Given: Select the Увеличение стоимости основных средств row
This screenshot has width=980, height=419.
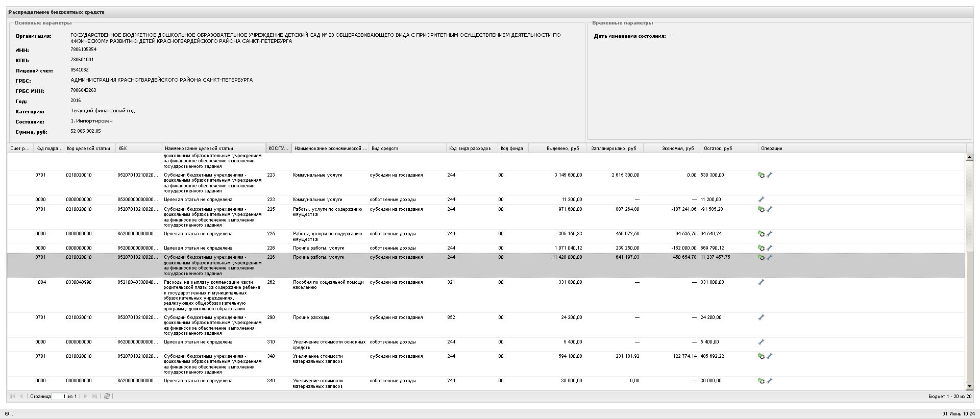Looking at the screenshot, I should pos(486,344).
